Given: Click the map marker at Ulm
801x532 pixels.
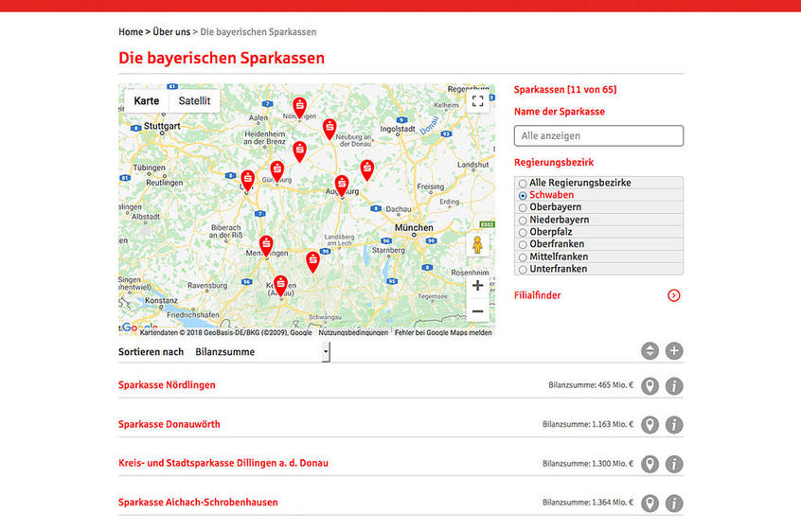Looking at the screenshot, I should 248,181.
